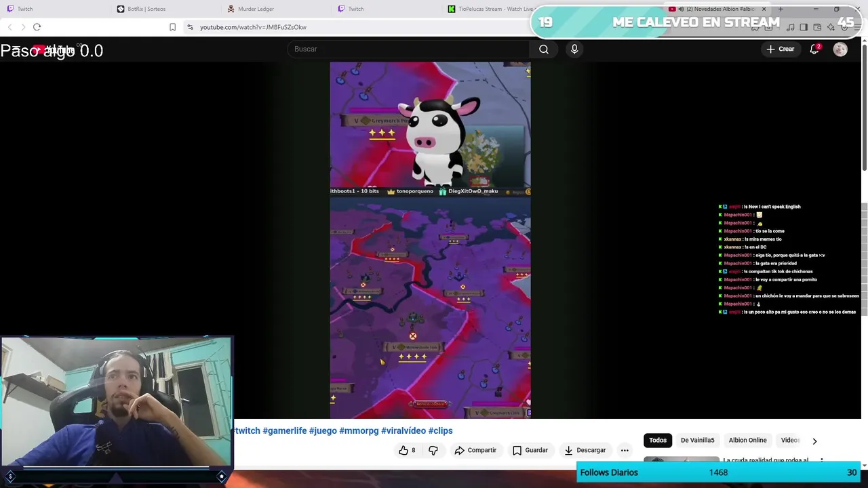
Task: Open options for La cruda realidad video
Action: 821,461
